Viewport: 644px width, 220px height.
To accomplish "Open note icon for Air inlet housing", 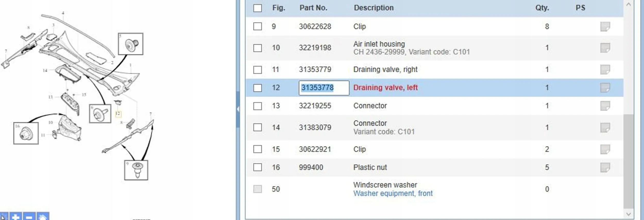I will tap(605, 48).
